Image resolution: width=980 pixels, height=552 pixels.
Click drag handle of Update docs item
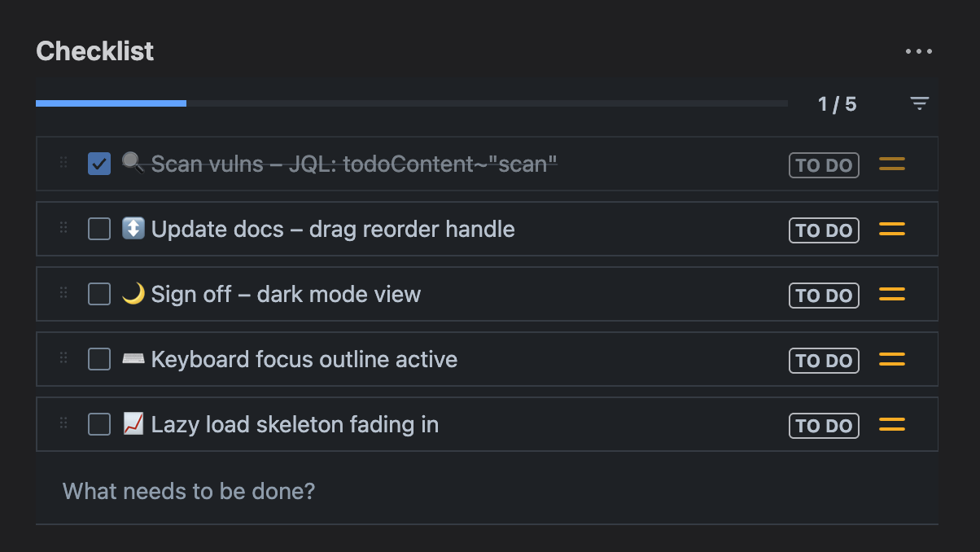click(63, 228)
